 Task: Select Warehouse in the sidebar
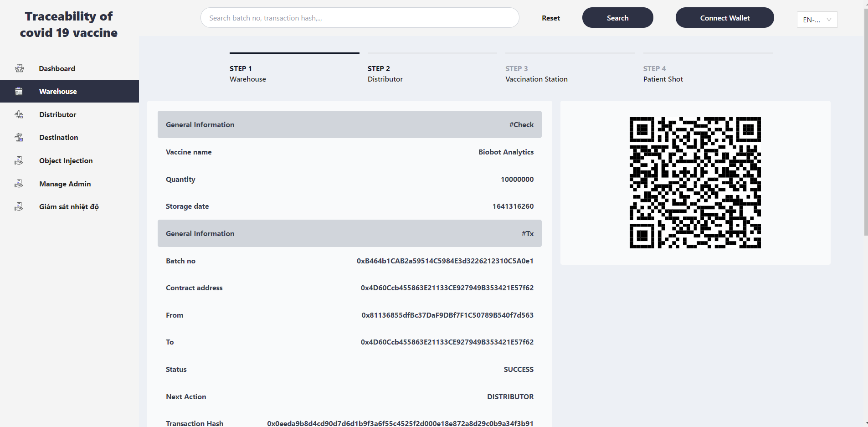coord(69,91)
